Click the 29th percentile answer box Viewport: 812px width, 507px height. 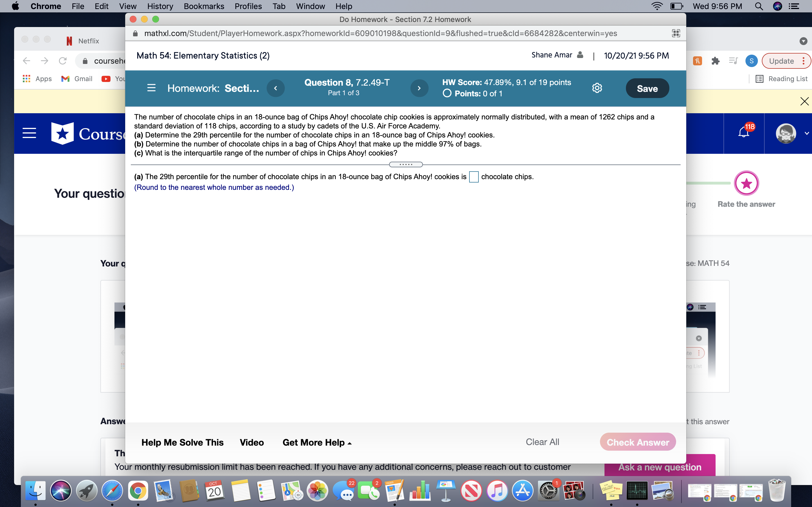pos(473,177)
